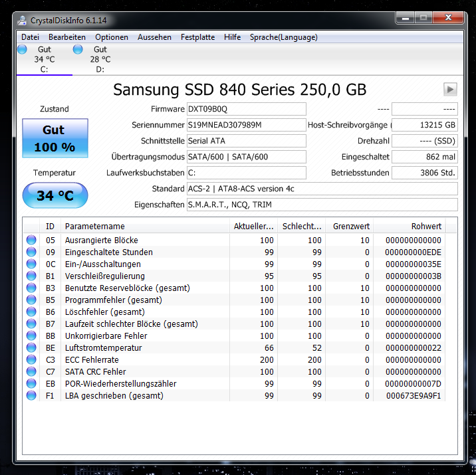The width and height of the screenshot is (476, 475).
Task: Click status orb for Ein-/Ausschaltungen row
Action: (31, 264)
